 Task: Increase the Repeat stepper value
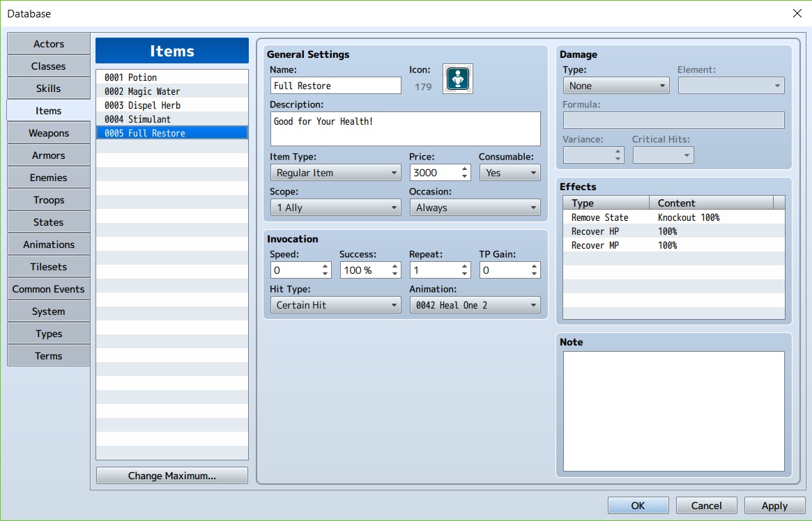coord(465,266)
